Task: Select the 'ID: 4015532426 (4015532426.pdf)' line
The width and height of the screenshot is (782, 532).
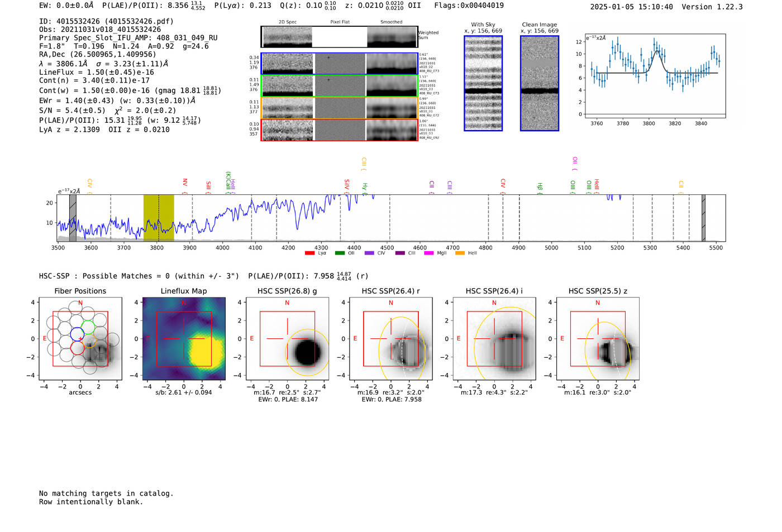Action: (106, 21)
